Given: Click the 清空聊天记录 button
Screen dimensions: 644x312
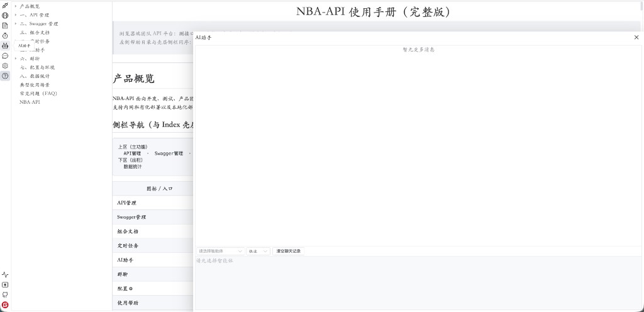Looking at the screenshot, I should tap(288, 251).
